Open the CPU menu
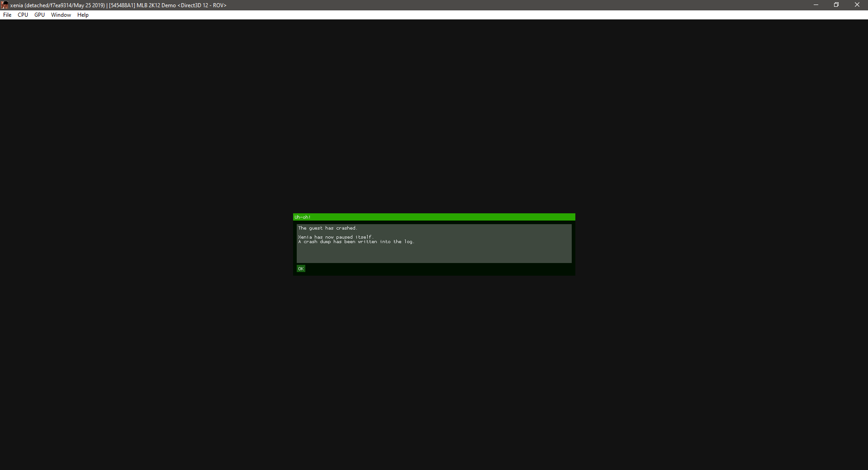The height and width of the screenshot is (470, 868). (23, 14)
